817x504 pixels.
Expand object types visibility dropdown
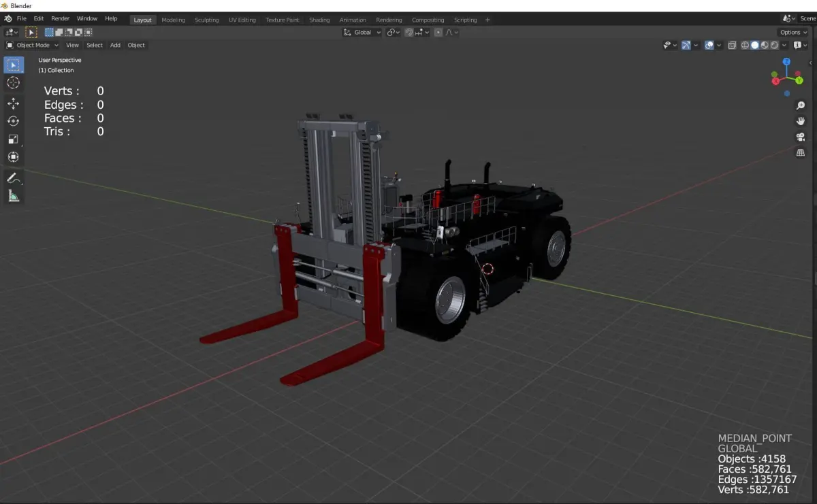pos(670,45)
